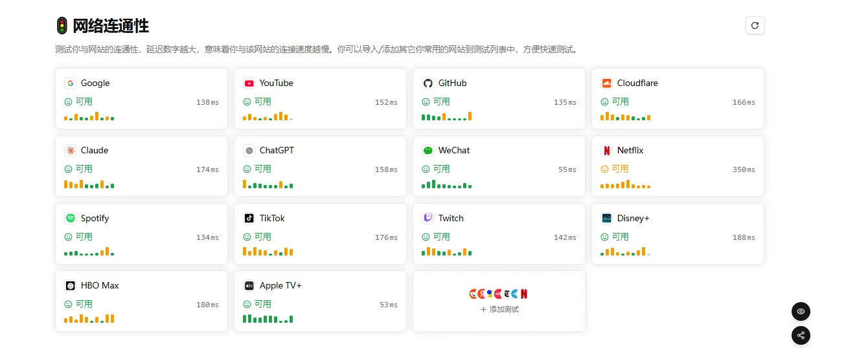Click the 可用 status text in the Disney+ card
The width and height of the screenshot is (868, 348).
620,237
